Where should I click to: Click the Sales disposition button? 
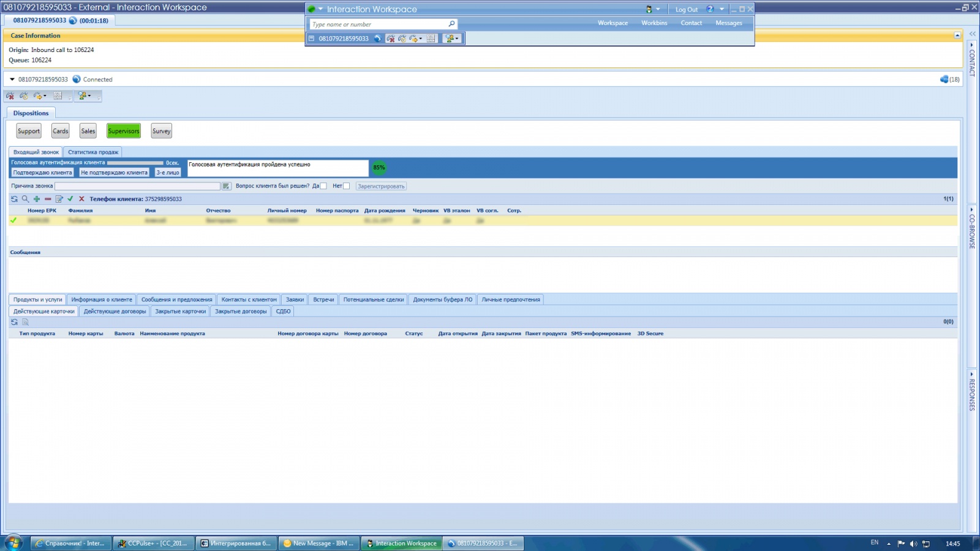88,131
